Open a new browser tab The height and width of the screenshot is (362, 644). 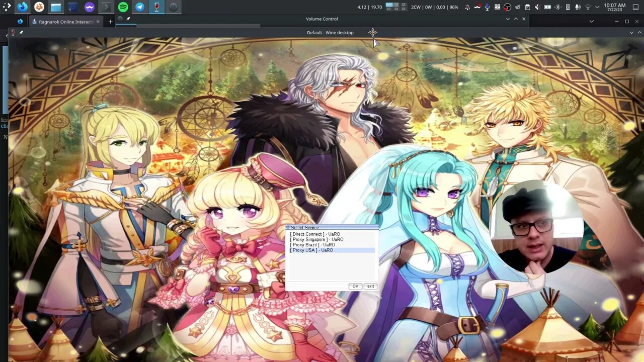pos(110,22)
